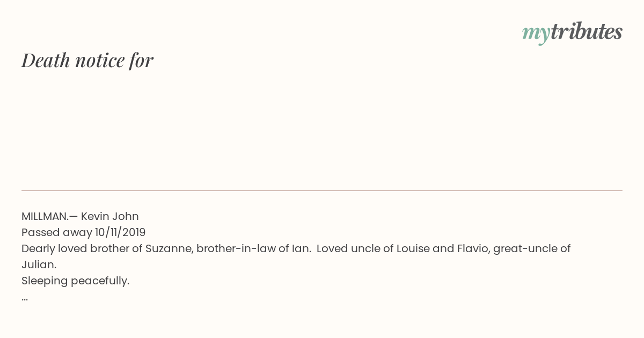
Task: Click the words "Passed away"
Action: (56, 232)
